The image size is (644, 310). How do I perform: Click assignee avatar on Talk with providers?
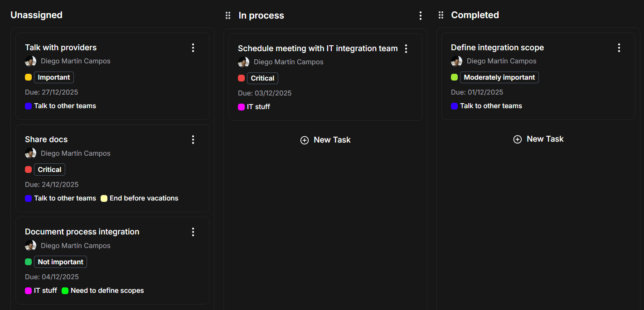click(30, 61)
